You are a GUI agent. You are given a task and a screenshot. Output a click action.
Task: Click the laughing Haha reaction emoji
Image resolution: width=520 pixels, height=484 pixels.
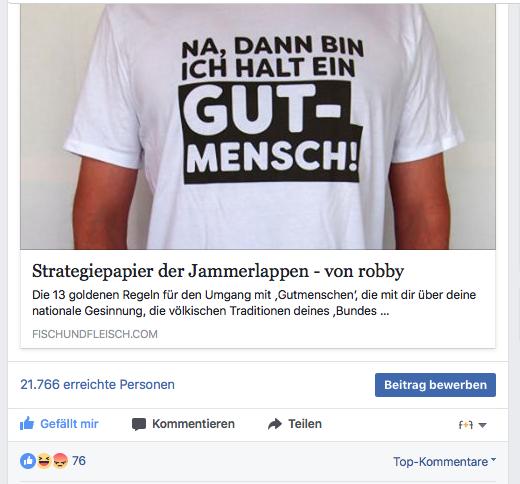point(44,461)
